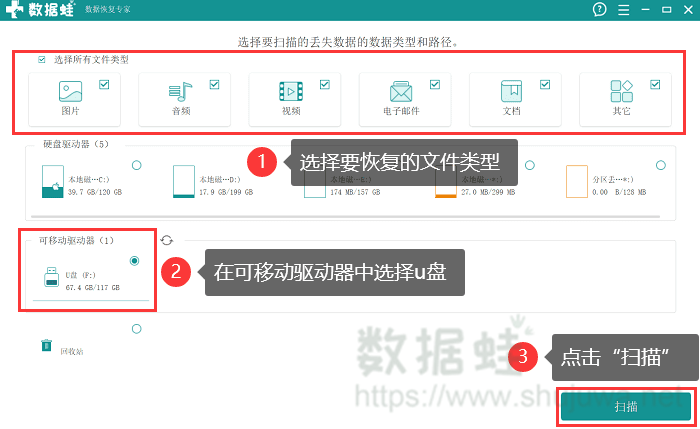
Task: Click the 音频 audio type icon
Action: [x=180, y=92]
